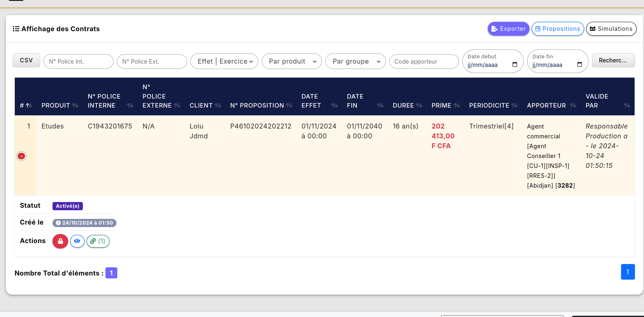Sort by the PRIME column arrows

(x=457, y=106)
